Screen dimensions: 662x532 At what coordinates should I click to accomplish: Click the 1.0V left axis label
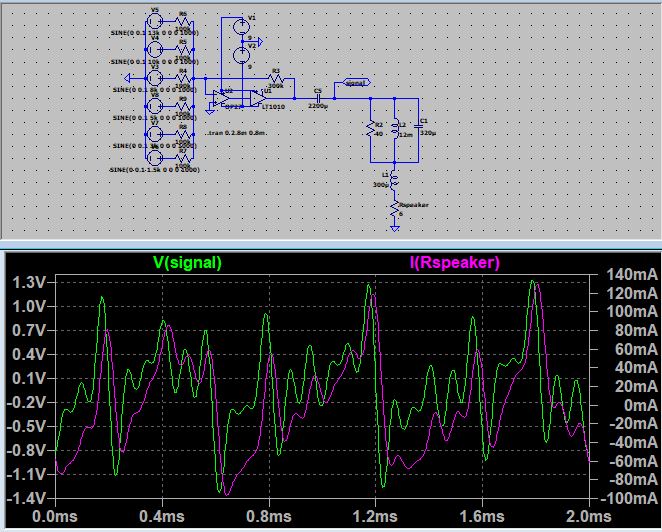point(28,307)
